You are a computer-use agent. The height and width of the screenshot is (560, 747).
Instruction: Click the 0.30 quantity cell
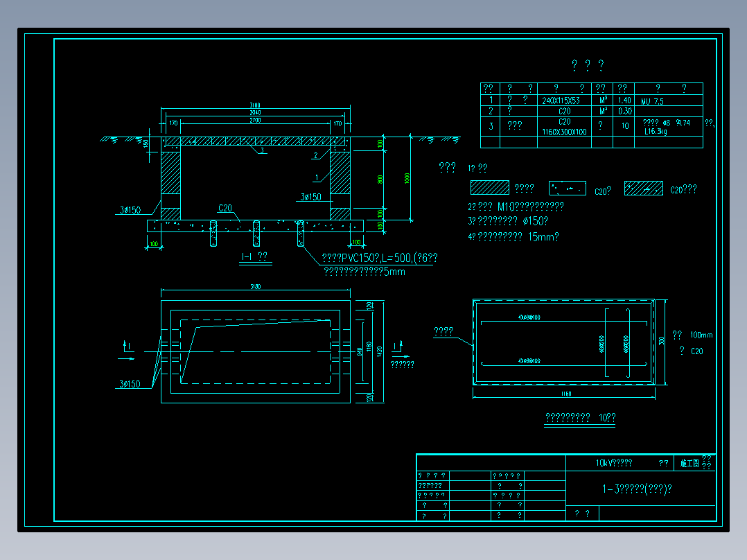click(624, 111)
